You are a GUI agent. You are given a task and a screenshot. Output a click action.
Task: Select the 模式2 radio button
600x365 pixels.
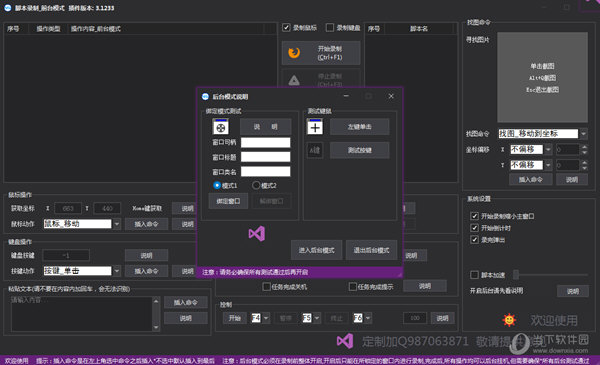point(256,185)
